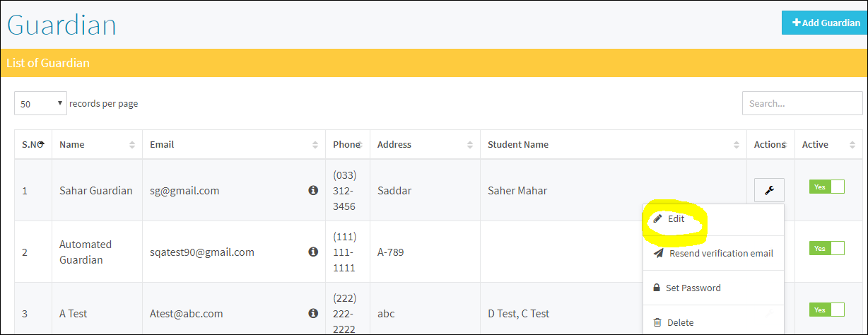The height and width of the screenshot is (335, 868).
Task: Click info icon beside Atest@abc.com
Action: [313, 313]
